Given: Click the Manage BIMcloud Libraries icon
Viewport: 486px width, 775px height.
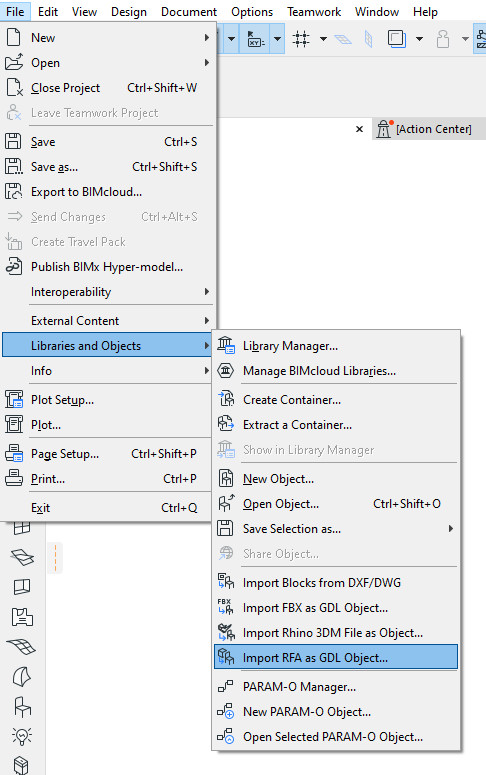Looking at the screenshot, I should (225, 370).
